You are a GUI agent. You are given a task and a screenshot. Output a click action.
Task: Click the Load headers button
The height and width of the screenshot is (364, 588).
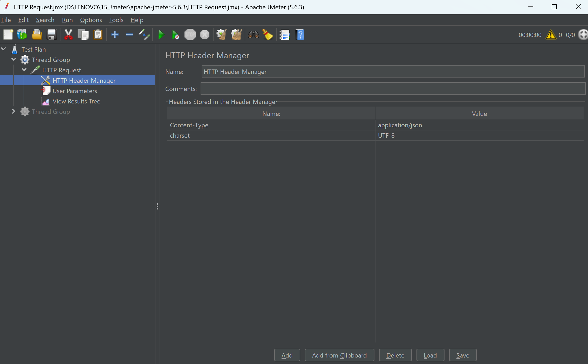pos(430,355)
